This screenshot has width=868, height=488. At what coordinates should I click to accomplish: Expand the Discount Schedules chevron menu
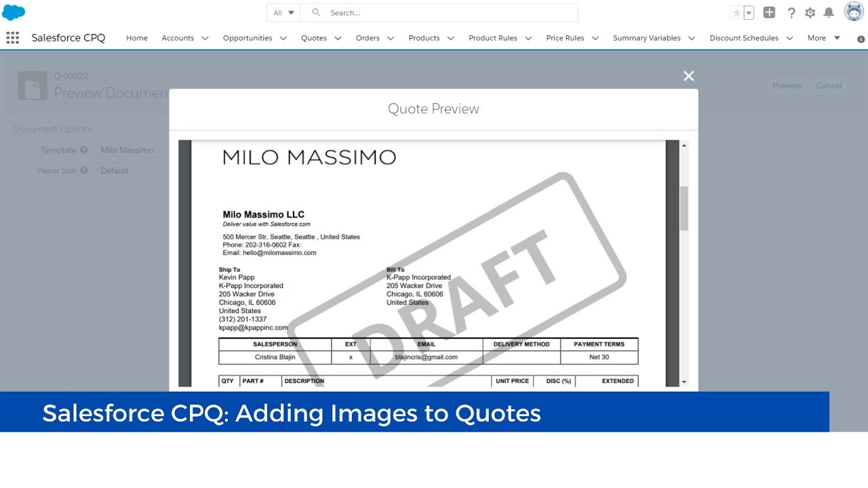(789, 39)
